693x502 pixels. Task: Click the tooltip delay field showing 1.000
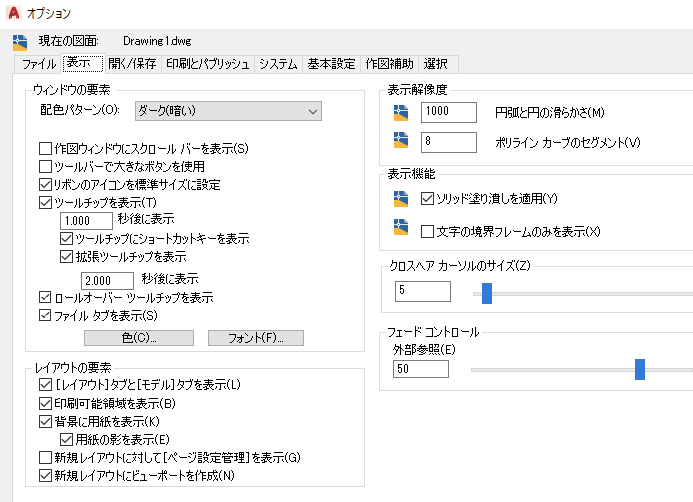tap(86, 221)
